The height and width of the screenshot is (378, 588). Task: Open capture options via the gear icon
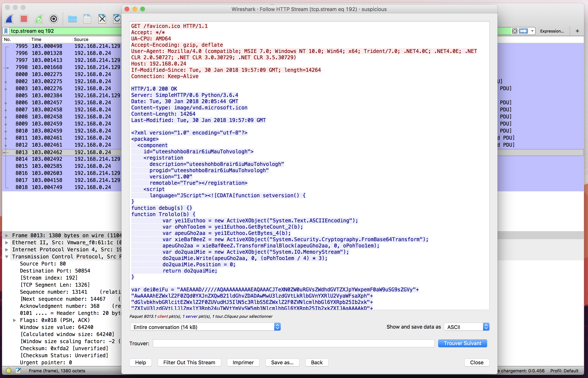53,19
